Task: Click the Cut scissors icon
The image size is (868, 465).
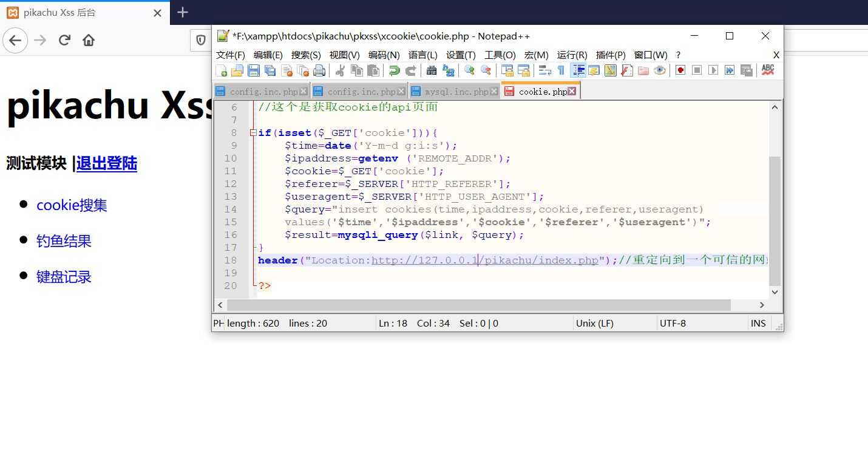Action: click(340, 70)
